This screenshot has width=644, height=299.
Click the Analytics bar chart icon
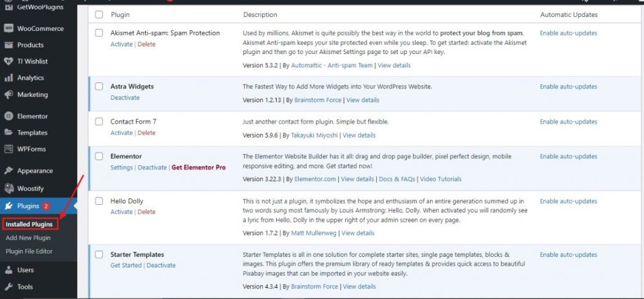(9, 77)
